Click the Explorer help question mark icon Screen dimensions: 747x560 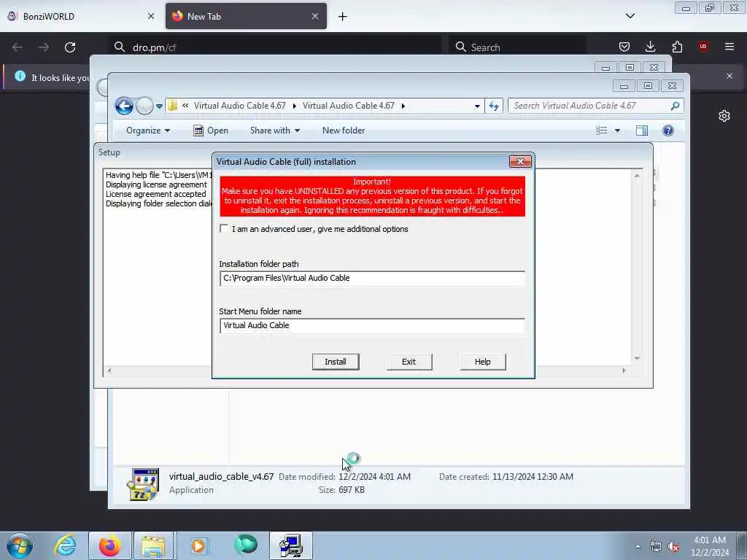coord(668,131)
